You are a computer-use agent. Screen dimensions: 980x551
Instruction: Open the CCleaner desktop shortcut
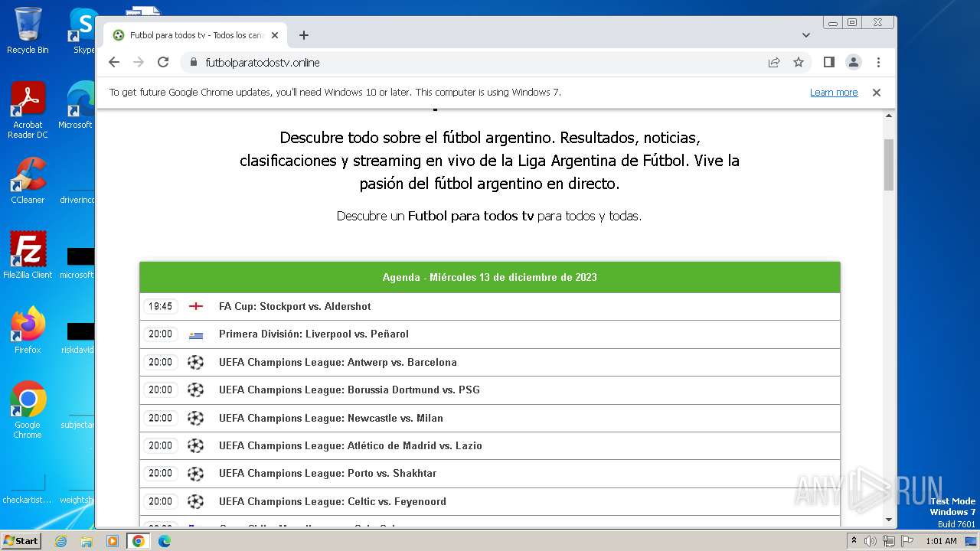[28, 181]
